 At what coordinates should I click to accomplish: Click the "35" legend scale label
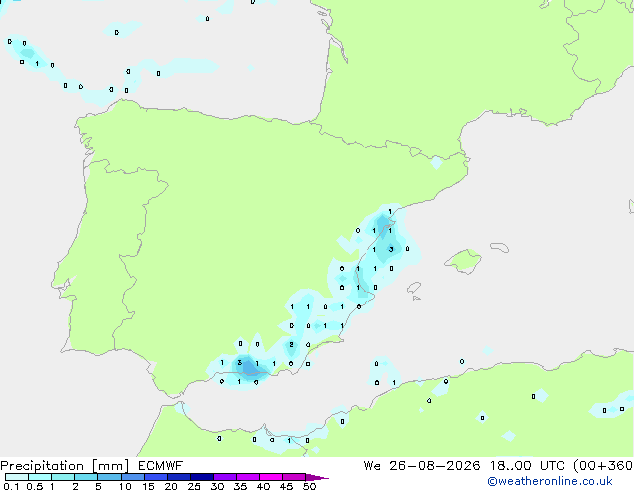(x=240, y=486)
